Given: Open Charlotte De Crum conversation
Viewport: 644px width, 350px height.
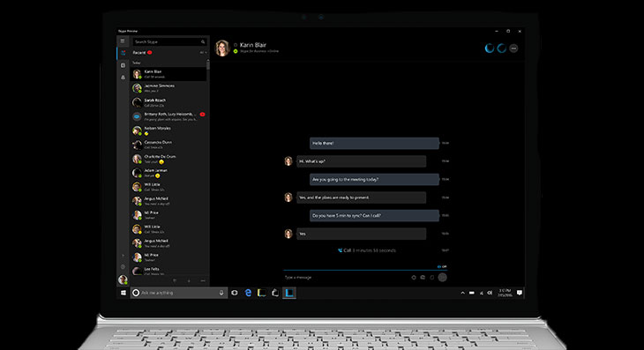Looking at the screenshot, I should pos(168,159).
